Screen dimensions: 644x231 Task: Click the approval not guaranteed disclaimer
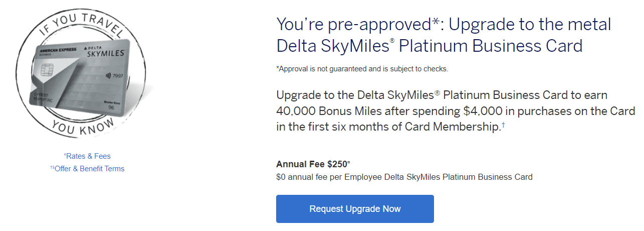click(362, 69)
